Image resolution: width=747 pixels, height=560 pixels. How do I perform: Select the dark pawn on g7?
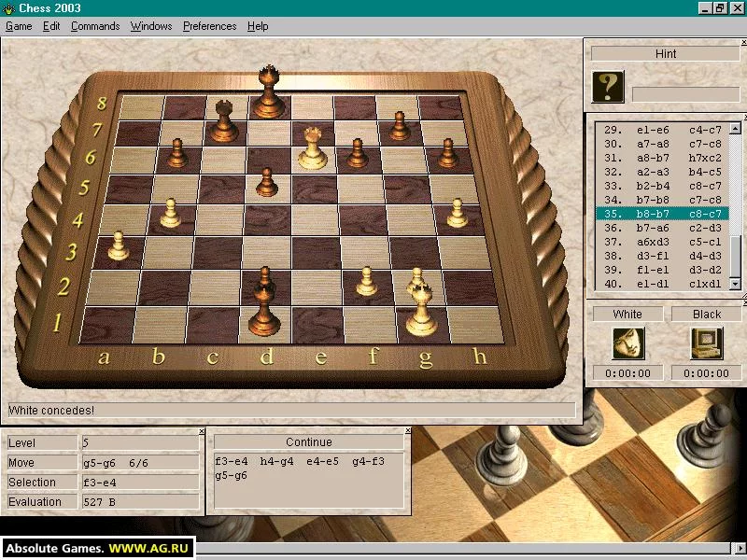[x=400, y=126]
